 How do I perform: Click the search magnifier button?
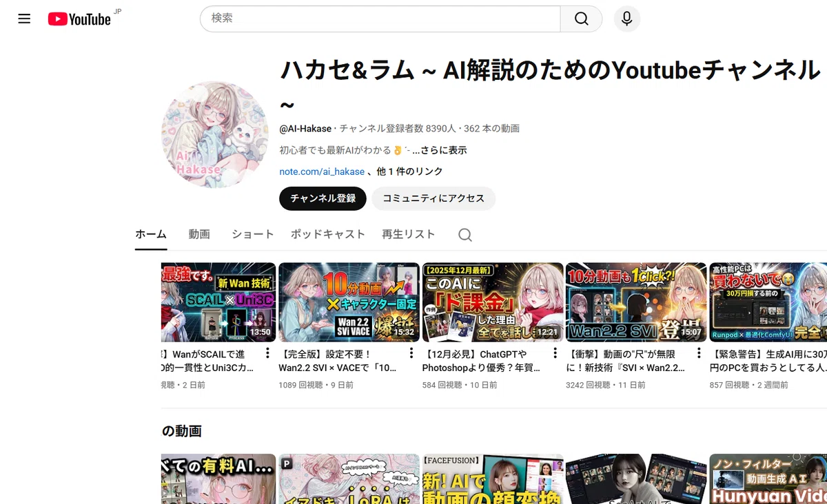coord(582,19)
